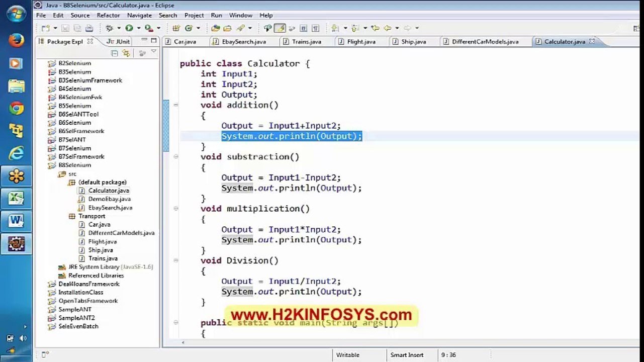This screenshot has height=362, width=644.
Task: Open the Run configurations dropdown arrow
Action: point(139,28)
